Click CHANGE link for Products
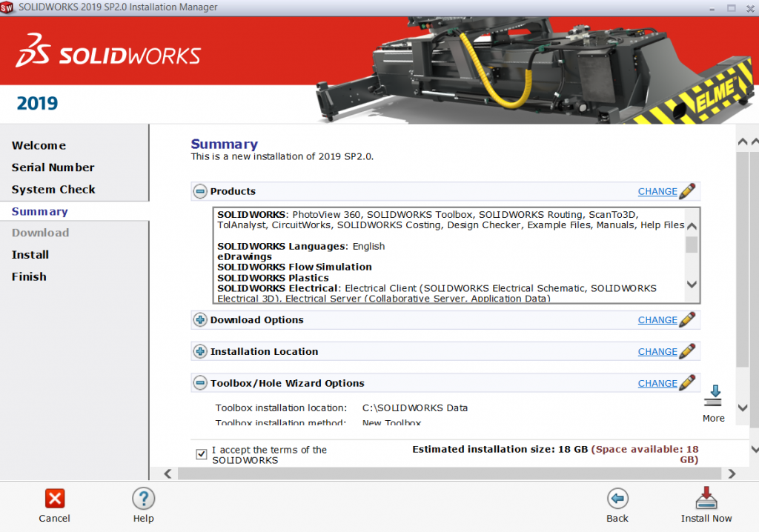This screenshot has width=759, height=532. tap(657, 191)
